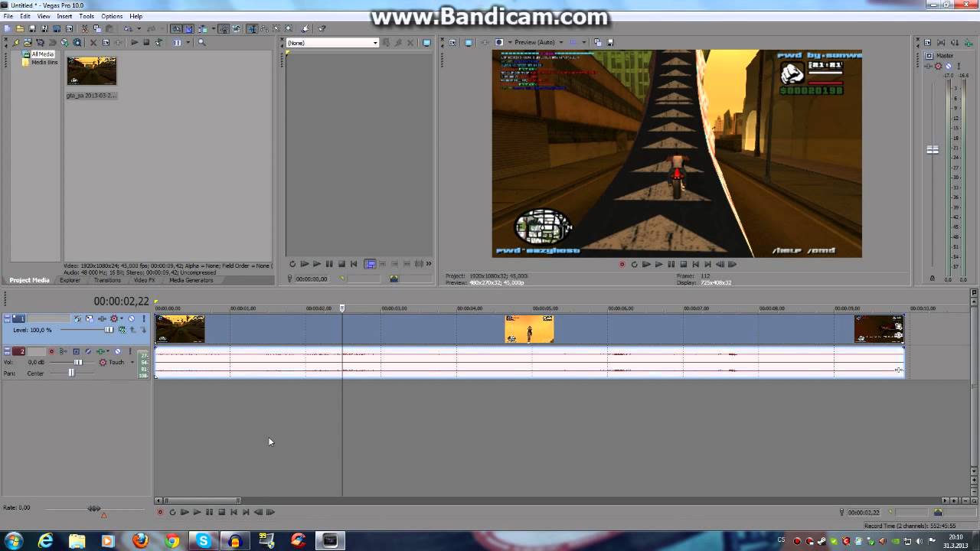Click the Save project disk icon
Image resolution: width=980 pixels, height=551 pixels.
tap(32, 28)
